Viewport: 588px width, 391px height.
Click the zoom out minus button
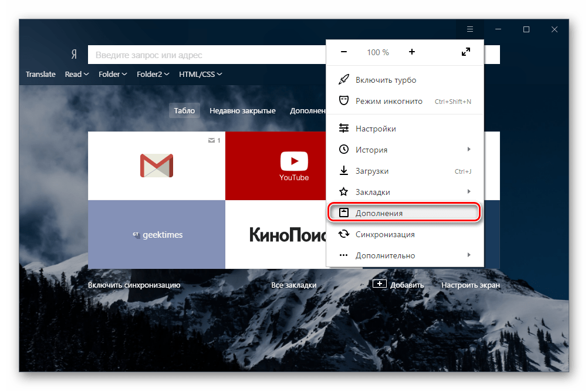343,52
